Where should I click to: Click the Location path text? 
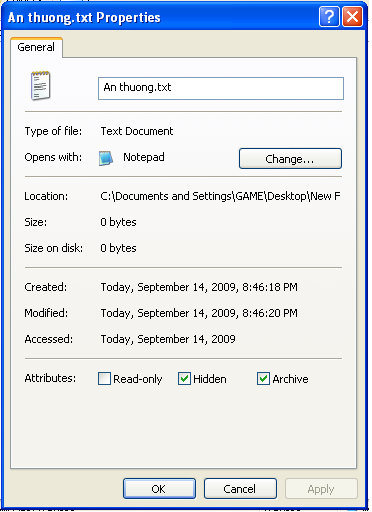coord(220,196)
